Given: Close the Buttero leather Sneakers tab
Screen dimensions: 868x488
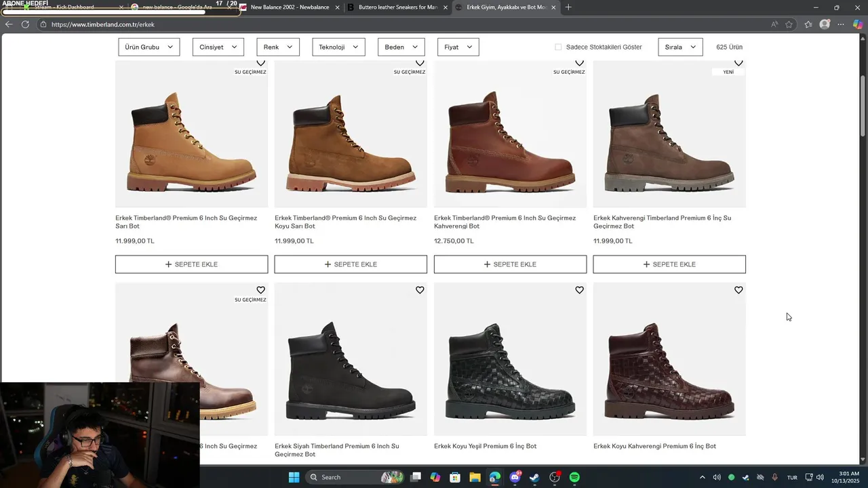Looking at the screenshot, I should point(446,7).
